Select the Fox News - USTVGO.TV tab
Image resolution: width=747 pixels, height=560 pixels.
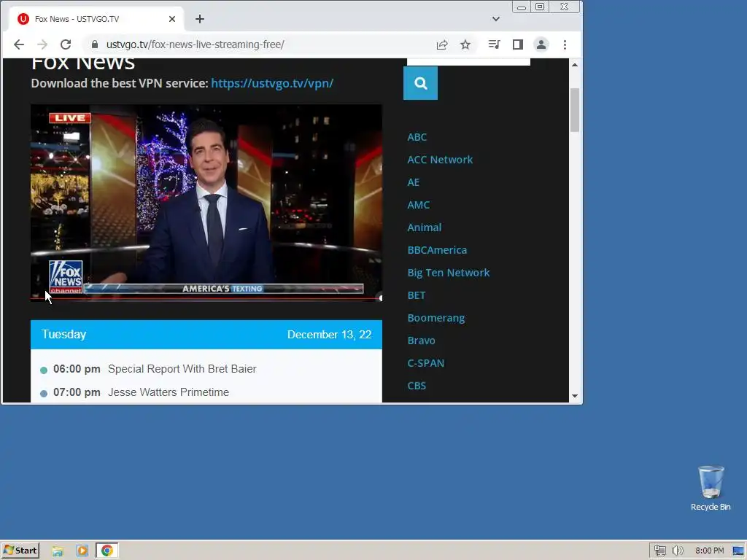(96, 19)
